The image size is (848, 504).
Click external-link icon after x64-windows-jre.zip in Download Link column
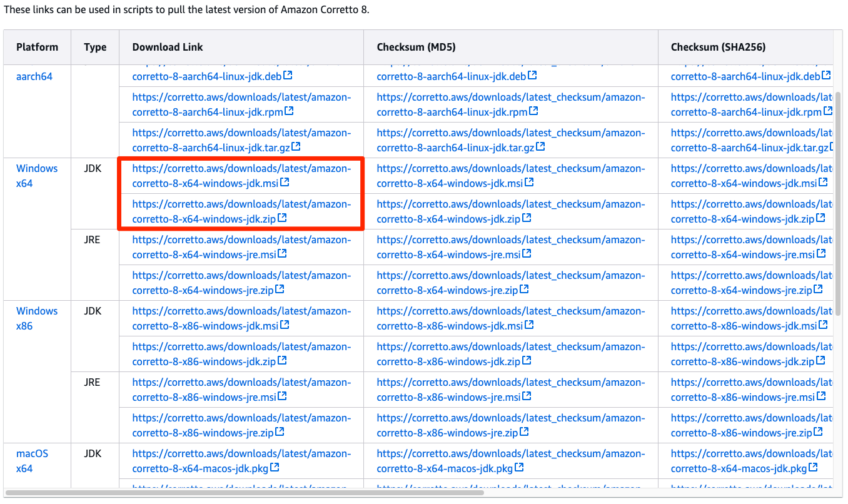click(x=280, y=290)
